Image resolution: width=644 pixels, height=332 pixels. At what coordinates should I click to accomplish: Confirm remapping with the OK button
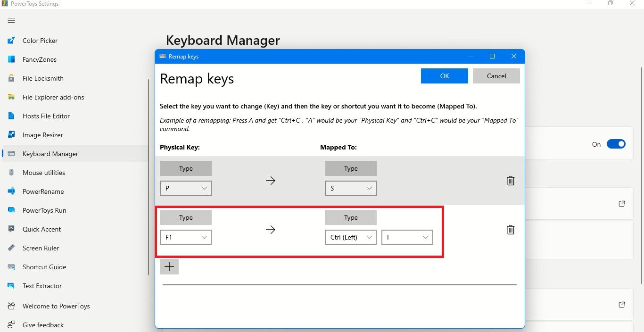point(445,76)
